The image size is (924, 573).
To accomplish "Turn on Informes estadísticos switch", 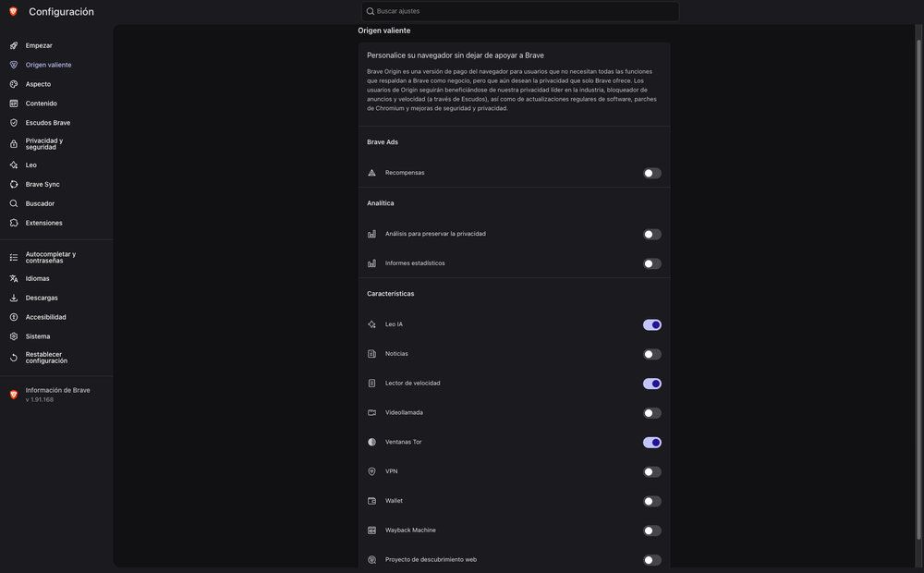I will pyautogui.click(x=651, y=264).
